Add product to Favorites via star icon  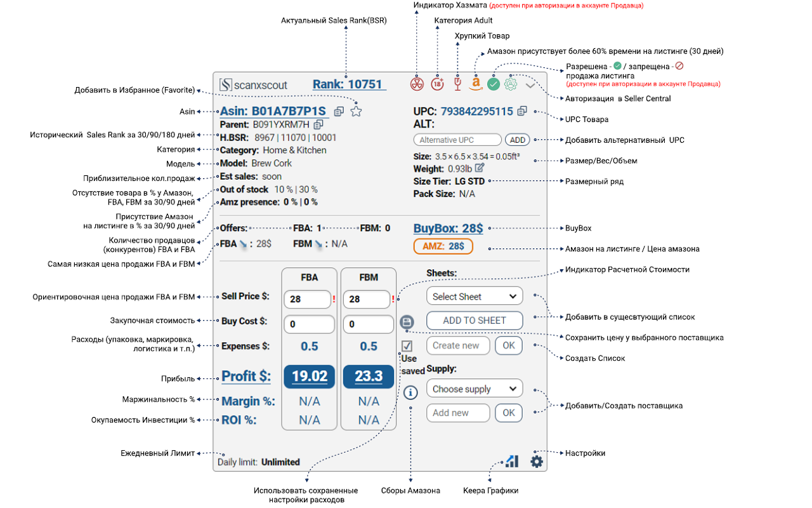(357, 110)
